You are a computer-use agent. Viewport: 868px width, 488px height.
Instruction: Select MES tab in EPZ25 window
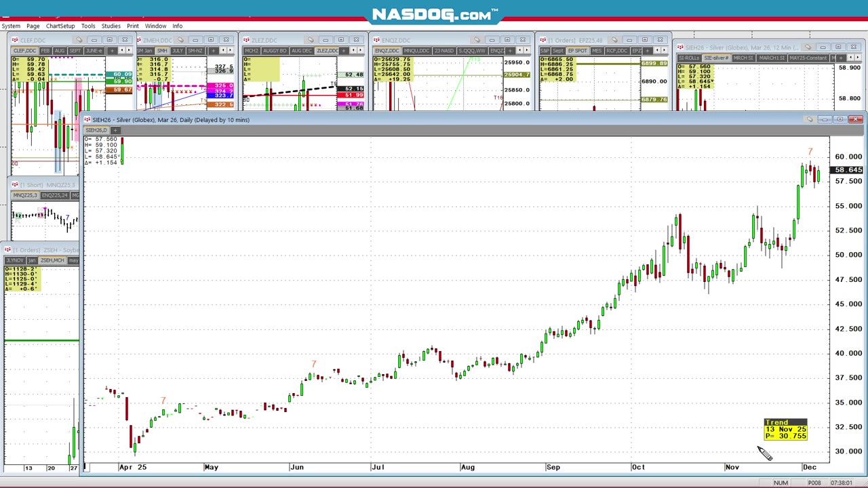597,51
